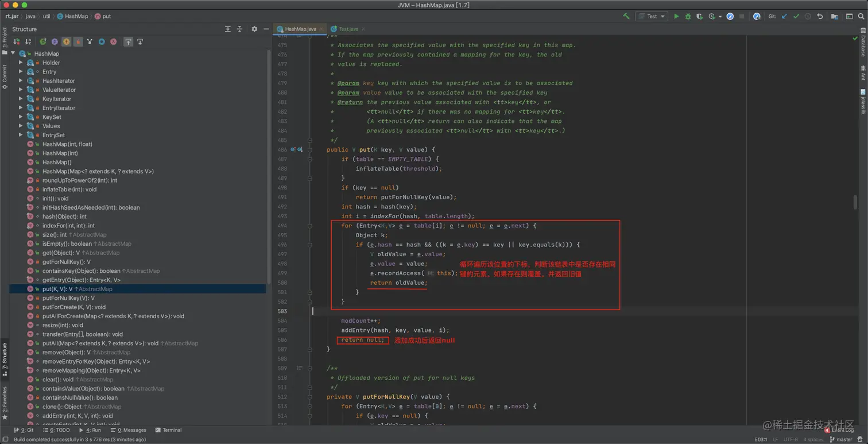
Task: Commit changes with green checkmark
Action: click(x=796, y=17)
